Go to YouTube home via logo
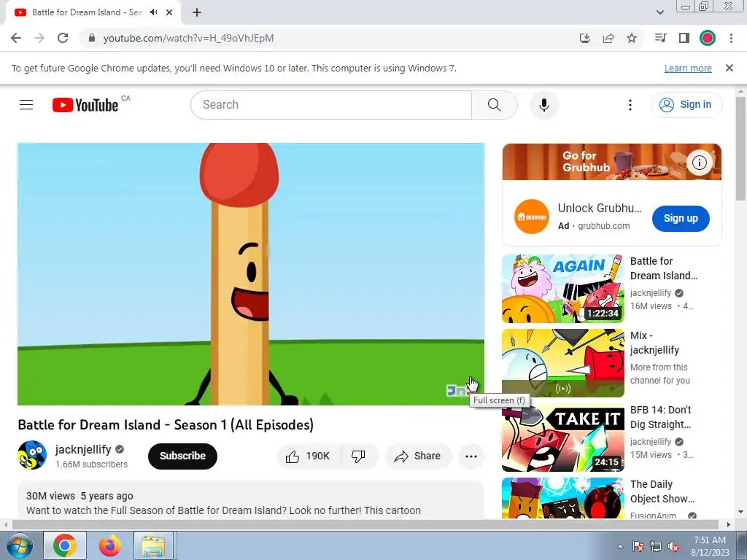747x560 pixels. click(x=86, y=105)
